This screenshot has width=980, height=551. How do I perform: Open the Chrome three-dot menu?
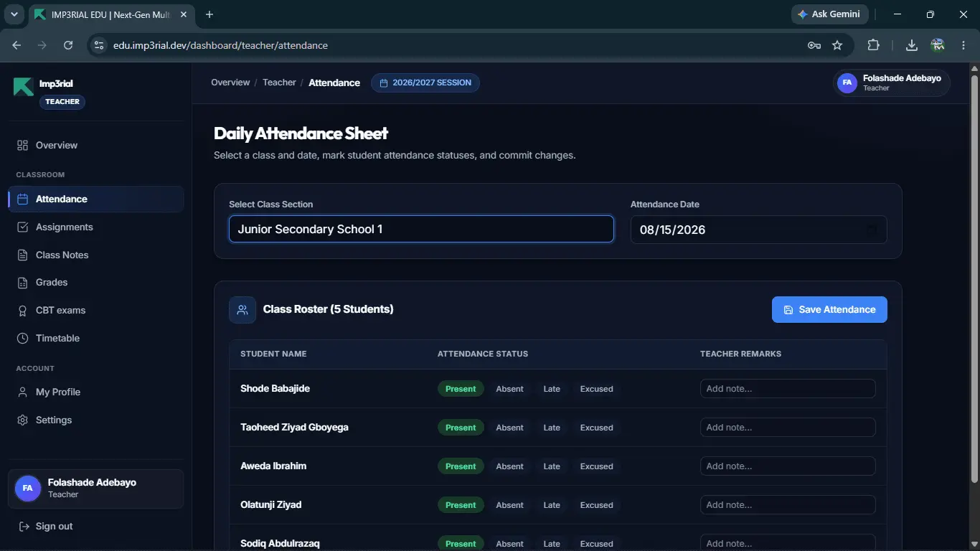point(963,45)
